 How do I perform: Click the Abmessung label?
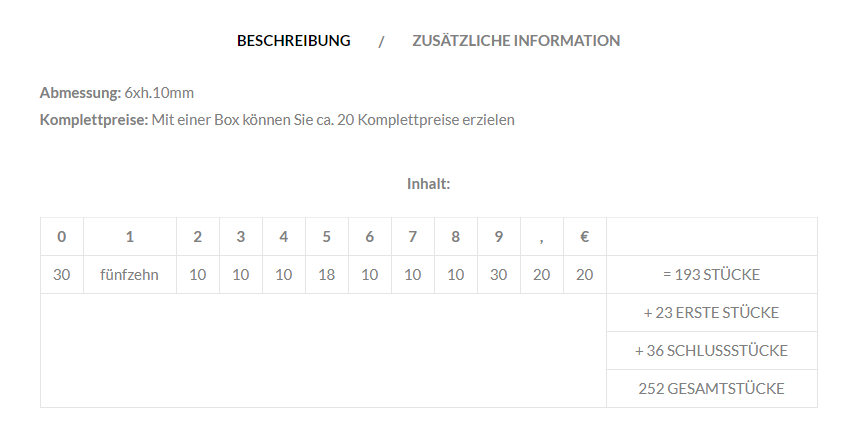click(x=80, y=93)
